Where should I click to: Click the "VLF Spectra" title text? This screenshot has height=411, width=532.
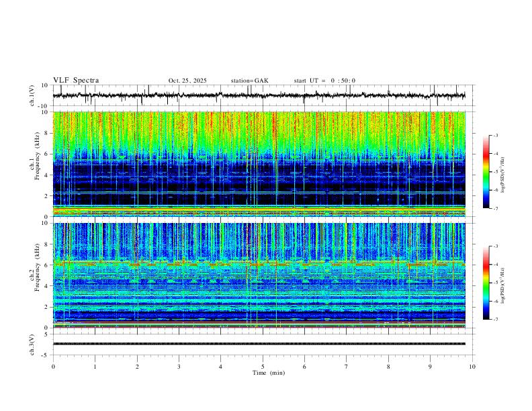click(76, 81)
